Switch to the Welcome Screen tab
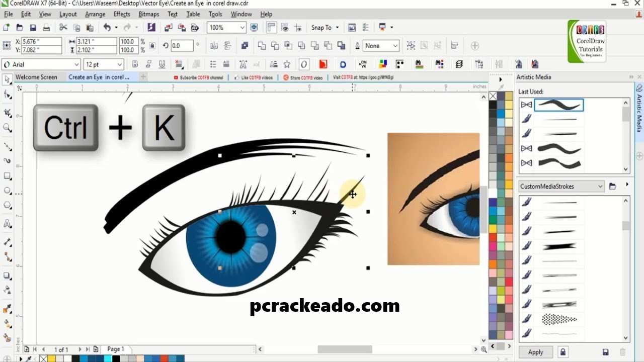This screenshot has width=644, height=362. (36, 77)
